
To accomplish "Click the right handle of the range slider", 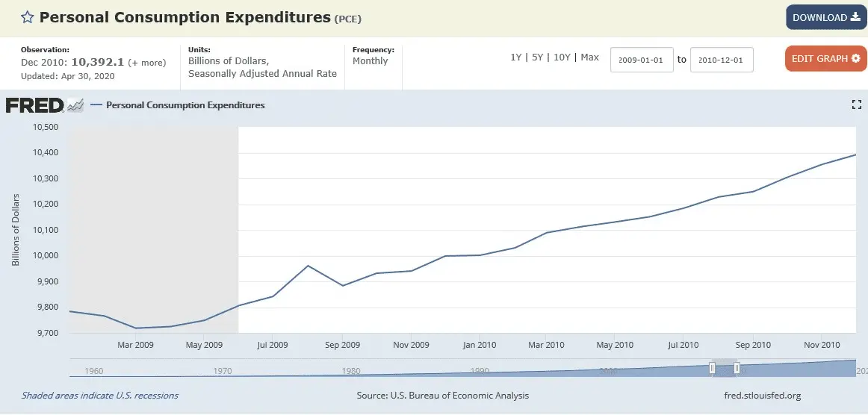I will pyautogui.click(x=737, y=368).
